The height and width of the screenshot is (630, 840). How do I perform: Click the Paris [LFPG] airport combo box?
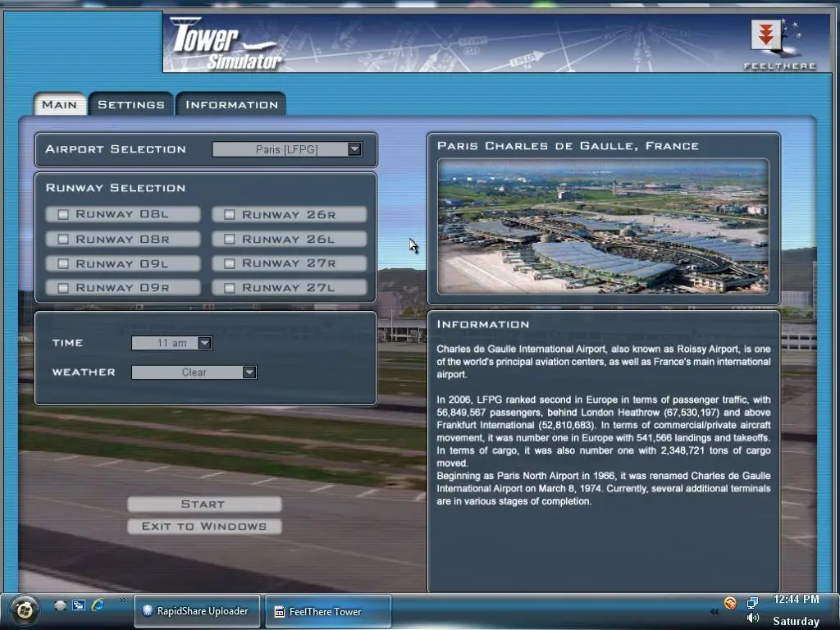(287, 149)
